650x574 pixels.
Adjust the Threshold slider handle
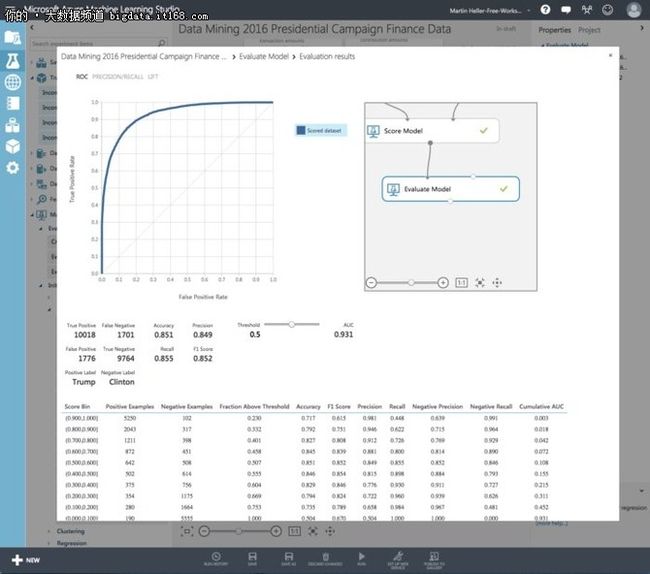click(291, 325)
